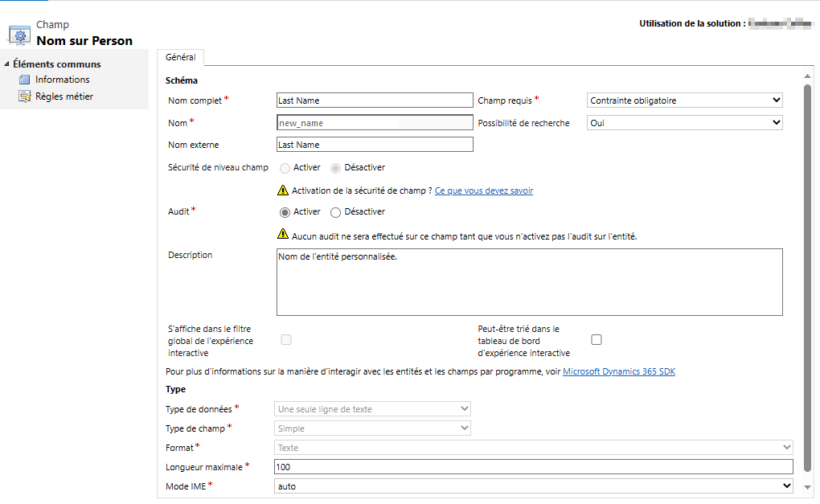The image size is (820, 504).
Task: Open the Possibilité de recherche dropdown
Action: 685,123
